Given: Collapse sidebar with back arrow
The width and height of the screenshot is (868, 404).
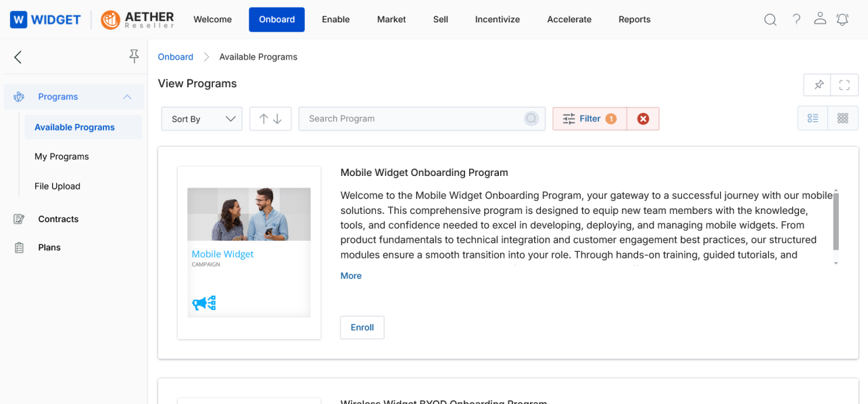Looking at the screenshot, I should point(18,57).
